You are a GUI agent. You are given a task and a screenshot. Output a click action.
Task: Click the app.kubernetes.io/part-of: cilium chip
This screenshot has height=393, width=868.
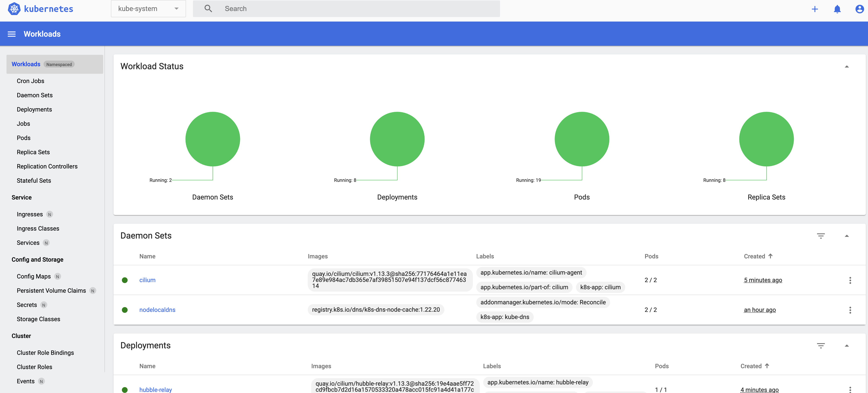[x=524, y=287]
